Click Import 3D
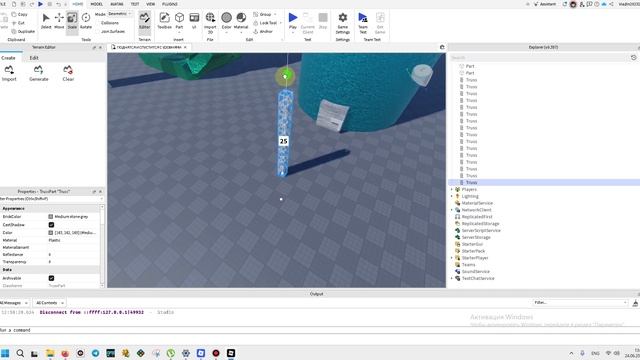 (210, 22)
